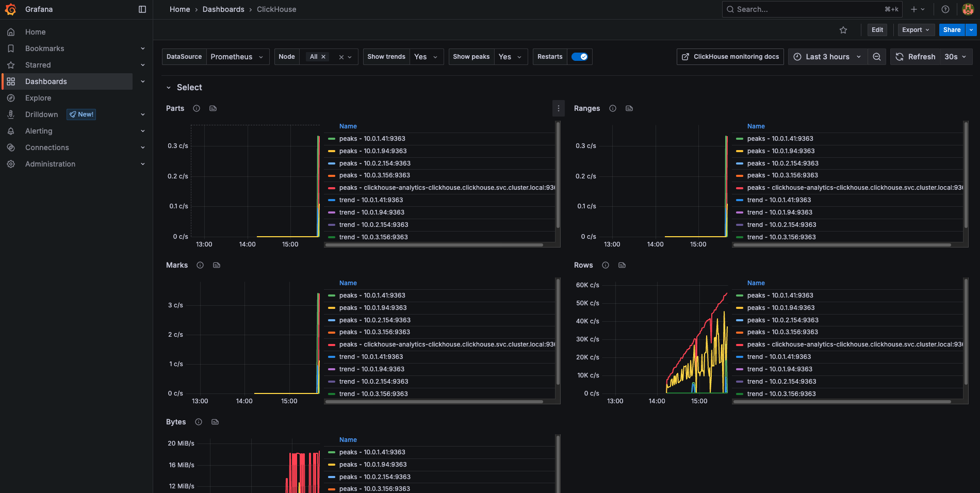Sort Rows legend by Name header
This screenshot has height=493, width=980.
pos(756,283)
